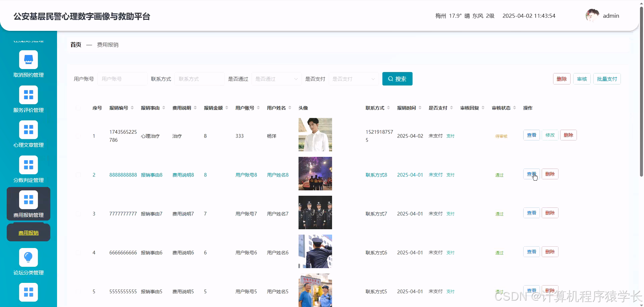Open 取消预约管理 via its sidebar icon

coord(28,59)
